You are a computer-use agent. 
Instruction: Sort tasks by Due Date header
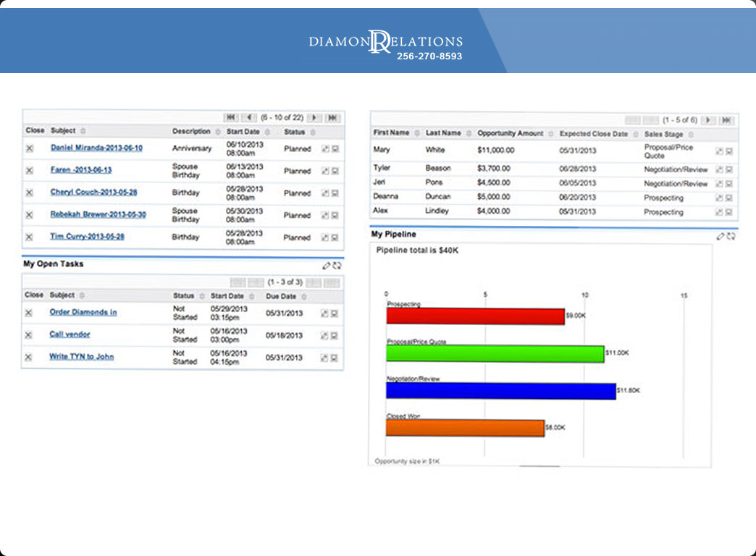(281, 296)
